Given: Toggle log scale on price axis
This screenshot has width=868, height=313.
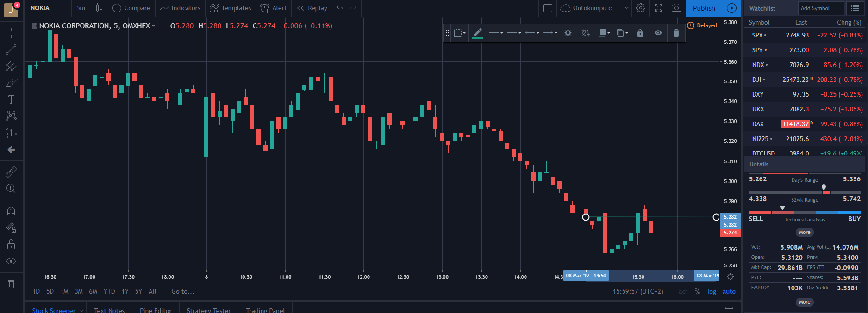Looking at the screenshot, I should [x=712, y=291].
